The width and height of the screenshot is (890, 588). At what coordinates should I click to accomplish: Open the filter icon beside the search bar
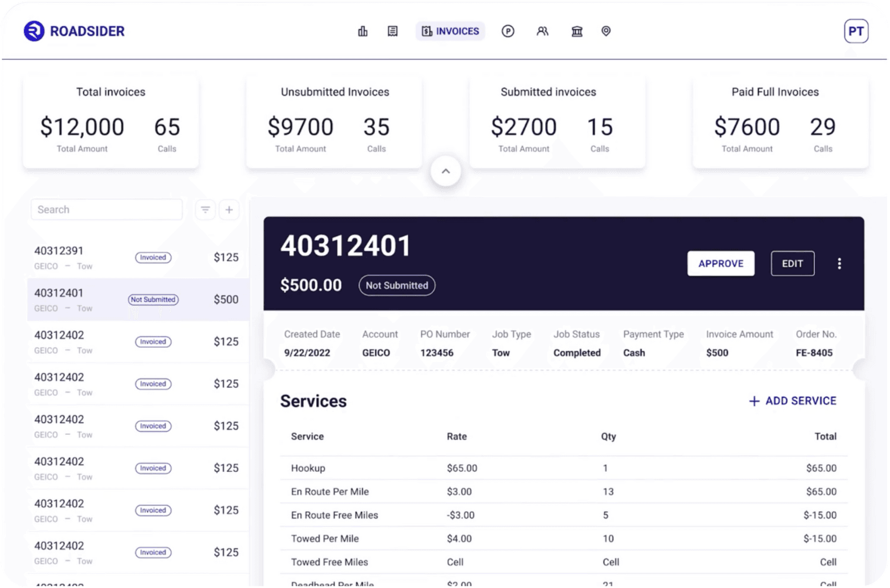(x=205, y=209)
